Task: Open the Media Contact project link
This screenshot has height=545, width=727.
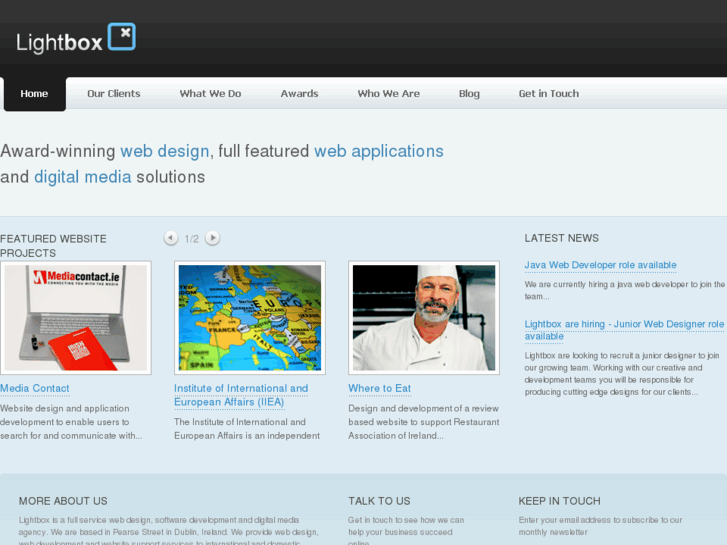Action: pos(35,388)
